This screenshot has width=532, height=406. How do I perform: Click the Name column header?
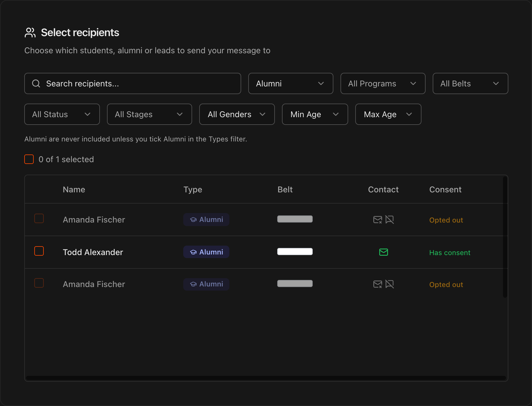pyautogui.click(x=74, y=189)
